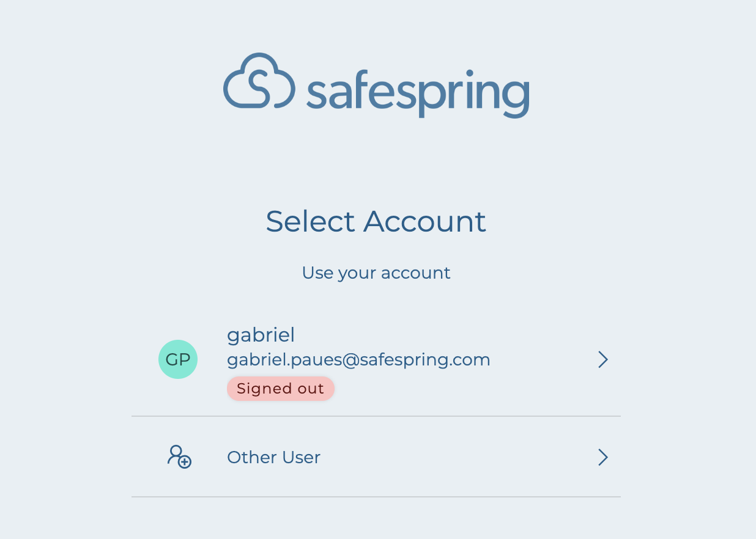756x539 pixels.
Task: Click the divider line below gabriel account
Action: [376, 416]
